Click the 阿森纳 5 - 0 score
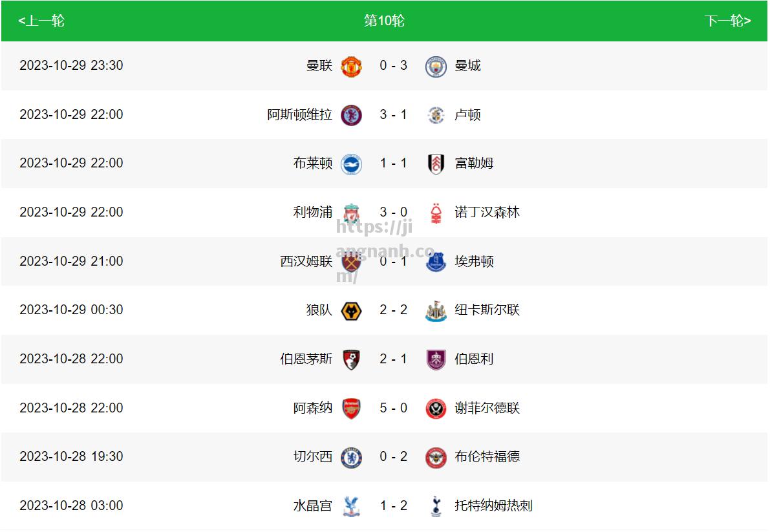Image resolution: width=770 pixels, height=532 pixels. [393, 408]
